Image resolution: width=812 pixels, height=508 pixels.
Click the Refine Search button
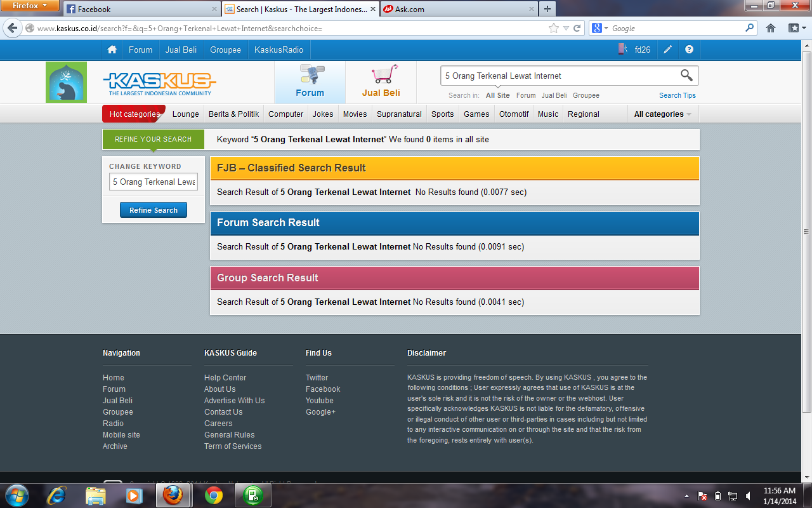(154, 210)
